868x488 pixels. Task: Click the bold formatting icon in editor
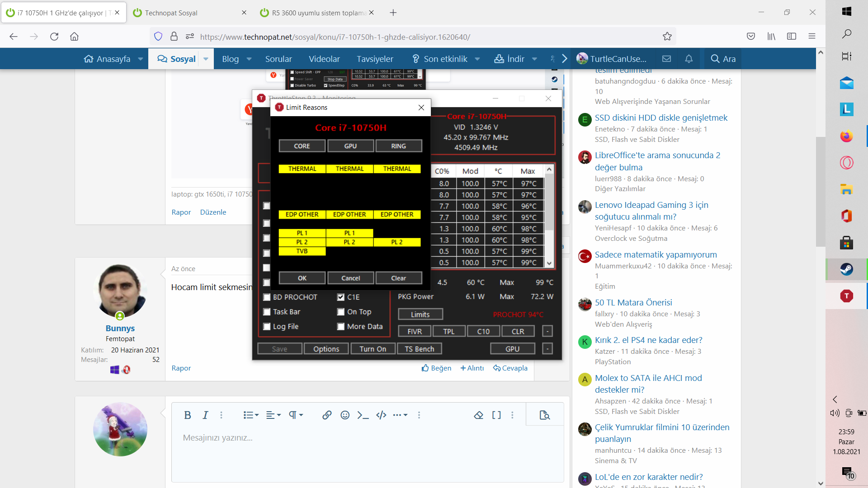[x=188, y=415]
